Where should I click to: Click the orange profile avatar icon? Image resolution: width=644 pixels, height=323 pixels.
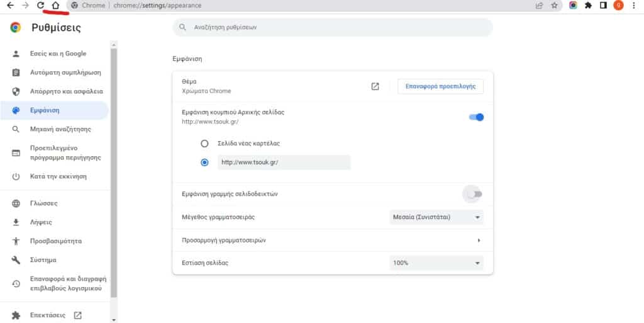[x=619, y=6]
